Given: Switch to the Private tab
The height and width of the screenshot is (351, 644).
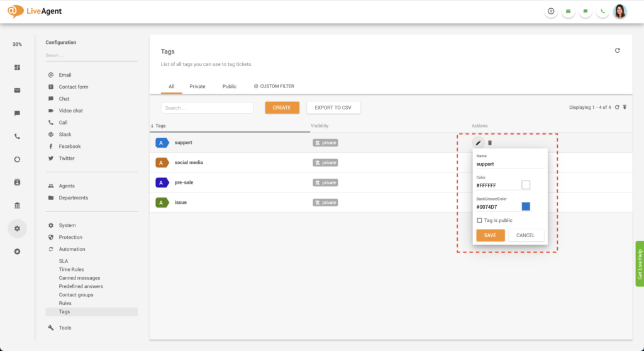Looking at the screenshot, I should (197, 86).
